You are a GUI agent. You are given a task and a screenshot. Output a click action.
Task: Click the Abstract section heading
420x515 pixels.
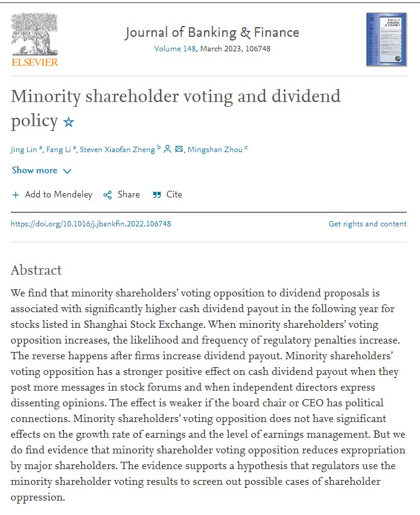pyautogui.click(x=36, y=270)
